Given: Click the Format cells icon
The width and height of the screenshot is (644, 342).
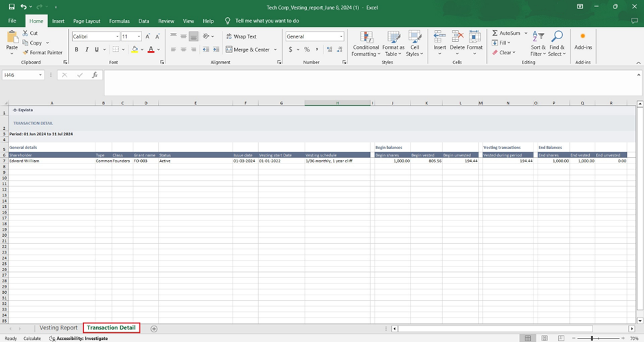Looking at the screenshot, I should click(475, 37).
